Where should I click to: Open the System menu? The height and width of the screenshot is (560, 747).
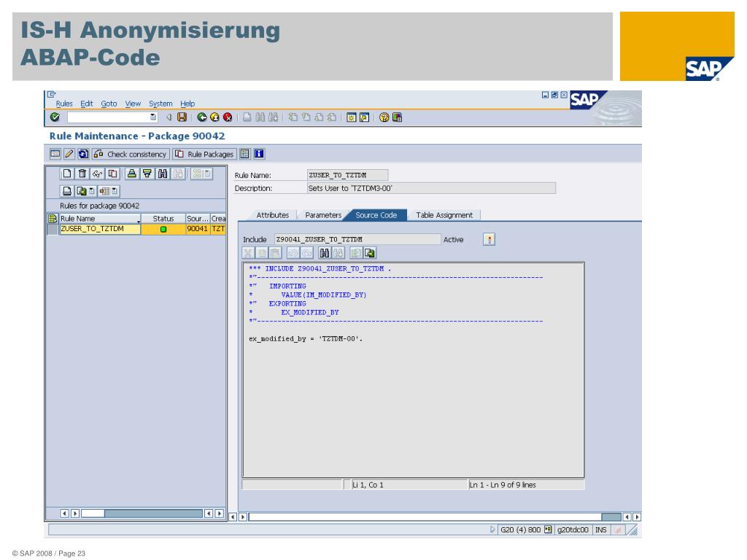pyautogui.click(x=160, y=104)
